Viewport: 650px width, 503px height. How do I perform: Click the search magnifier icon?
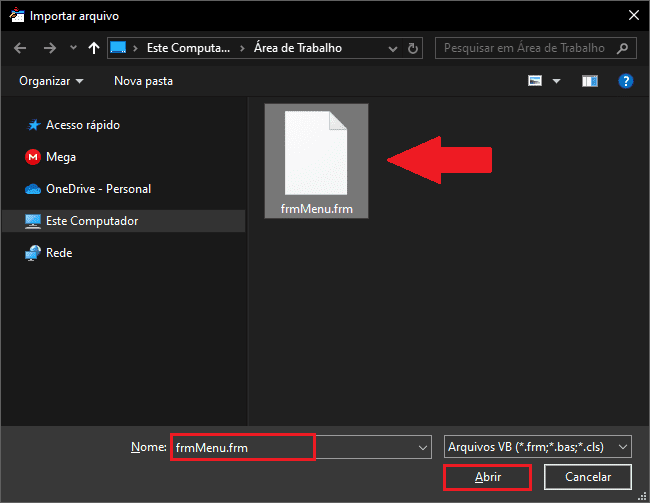click(622, 47)
